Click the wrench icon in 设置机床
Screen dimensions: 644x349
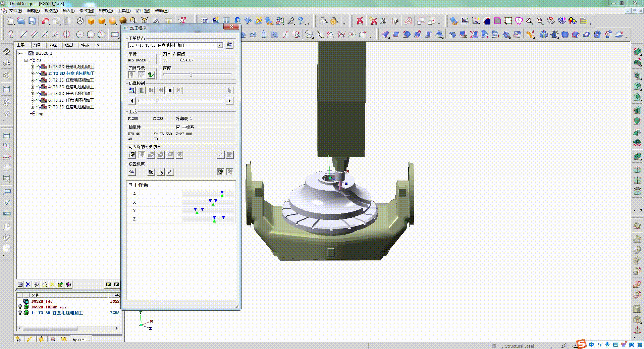pos(170,172)
